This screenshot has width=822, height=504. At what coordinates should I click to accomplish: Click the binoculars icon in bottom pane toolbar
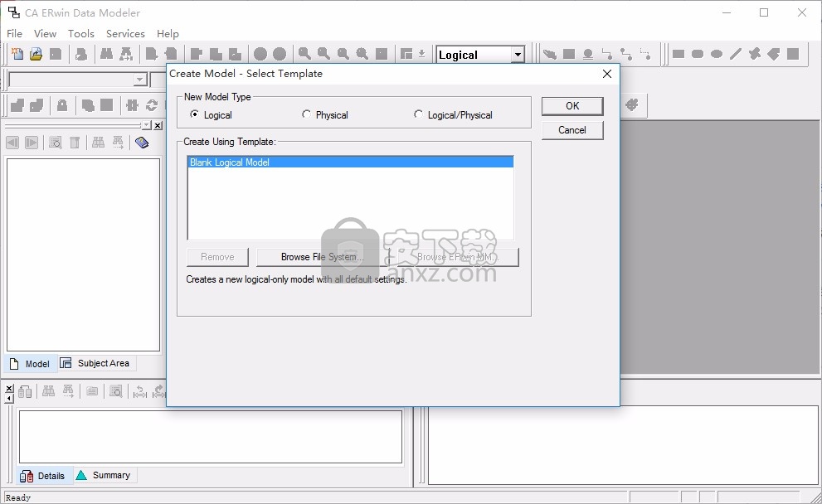tap(48, 390)
